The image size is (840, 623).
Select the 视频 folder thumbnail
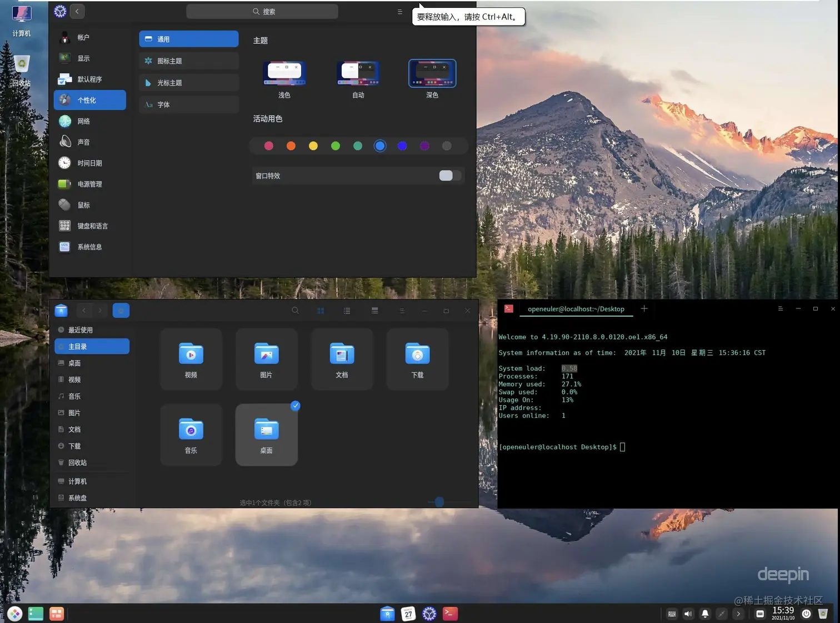(191, 359)
